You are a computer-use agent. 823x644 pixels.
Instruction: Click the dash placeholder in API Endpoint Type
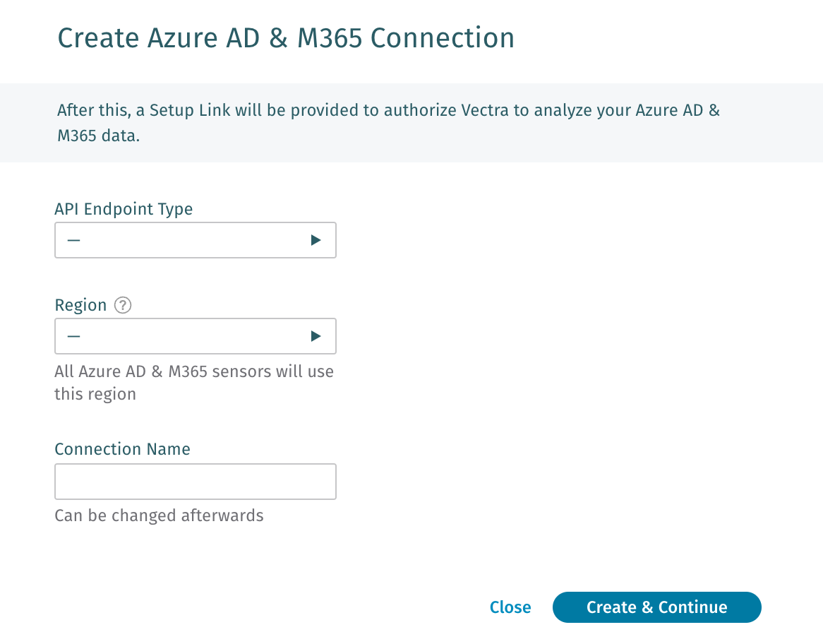point(74,240)
